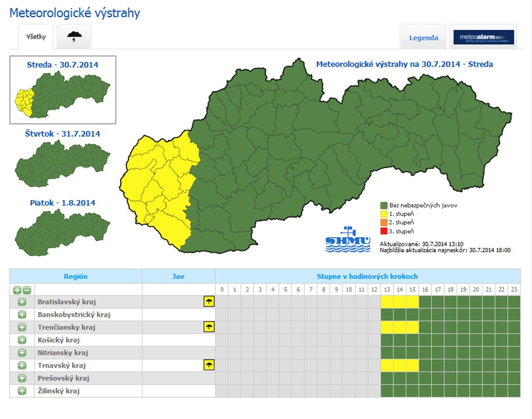Click the Streda 30.7.2014 day link
This screenshot has height=419, width=532.
pyautogui.click(x=62, y=65)
